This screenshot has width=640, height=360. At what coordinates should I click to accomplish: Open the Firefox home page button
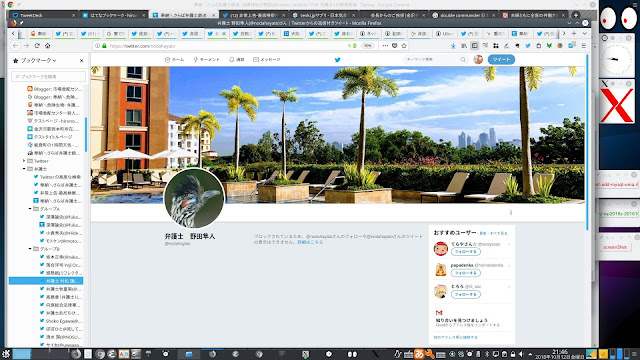[47, 46]
